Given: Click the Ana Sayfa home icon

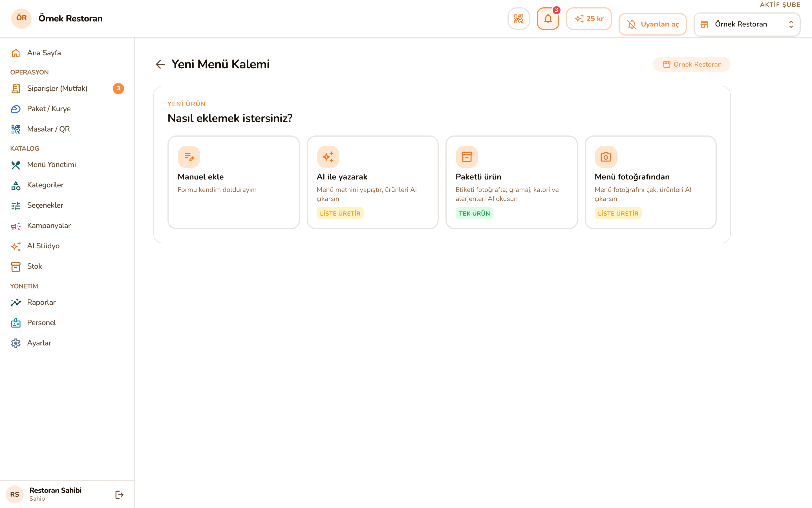Looking at the screenshot, I should pyautogui.click(x=16, y=53).
